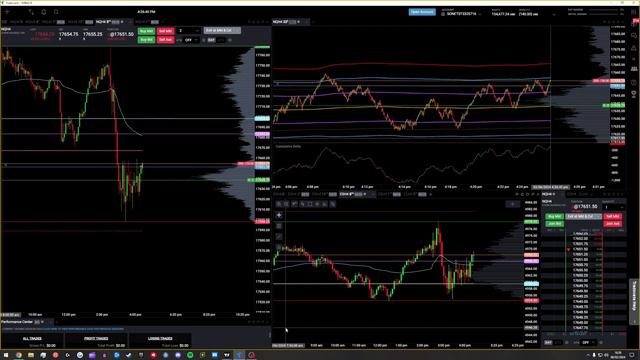The height and width of the screenshot is (360, 640).
Task: Click the red price label on top-left chart axis
Action: (x=262, y=221)
